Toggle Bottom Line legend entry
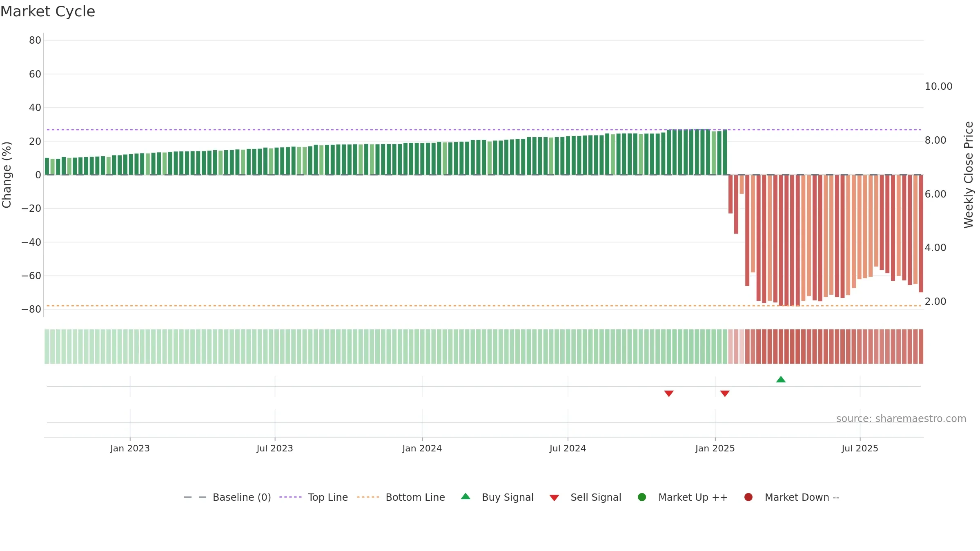Viewport: 980px width, 551px height. (401, 497)
